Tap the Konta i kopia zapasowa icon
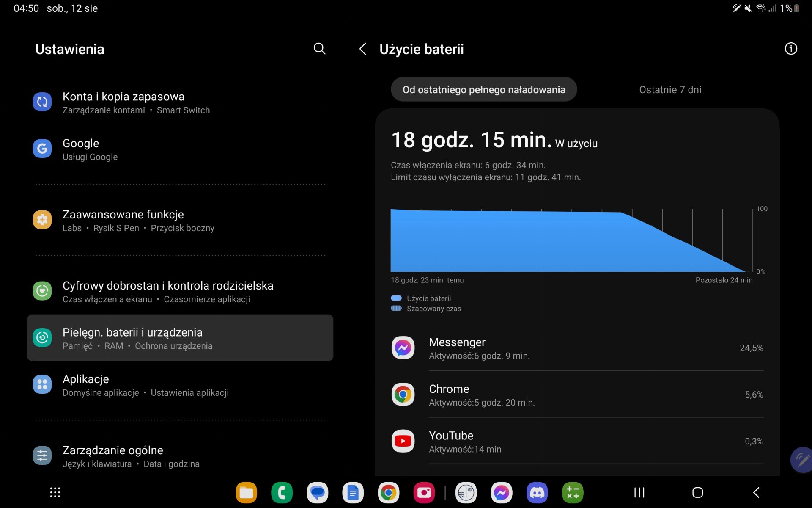This screenshot has height=508, width=812. point(42,102)
